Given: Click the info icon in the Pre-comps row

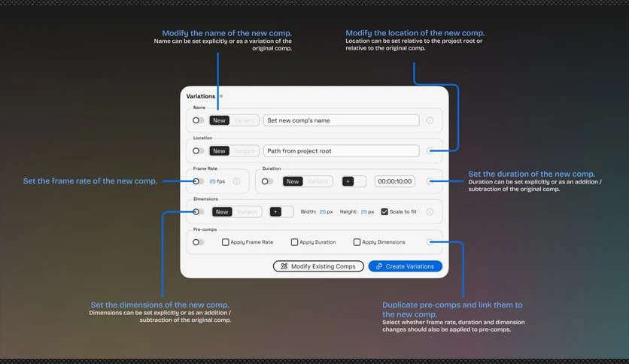Looking at the screenshot, I should [430, 242].
